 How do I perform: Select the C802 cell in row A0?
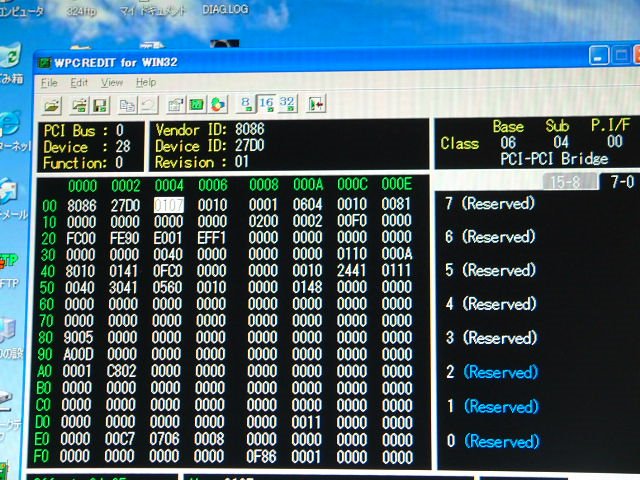122,371
